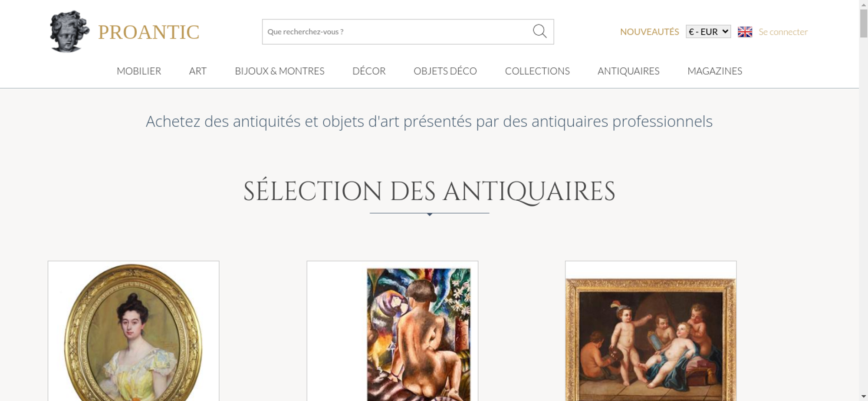Image resolution: width=868 pixels, height=401 pixels.
Task: Open the oval framed lady portrait
Action: 133,331
